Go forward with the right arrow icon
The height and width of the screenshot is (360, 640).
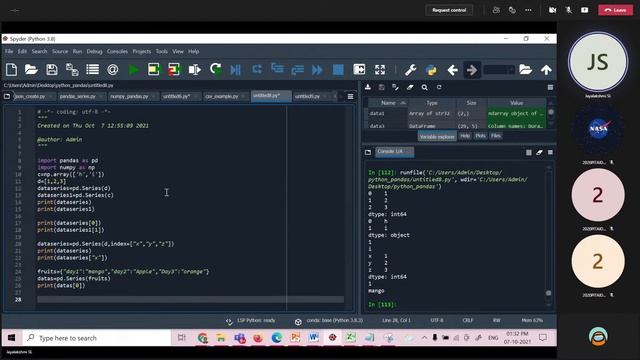pos(472,70)
